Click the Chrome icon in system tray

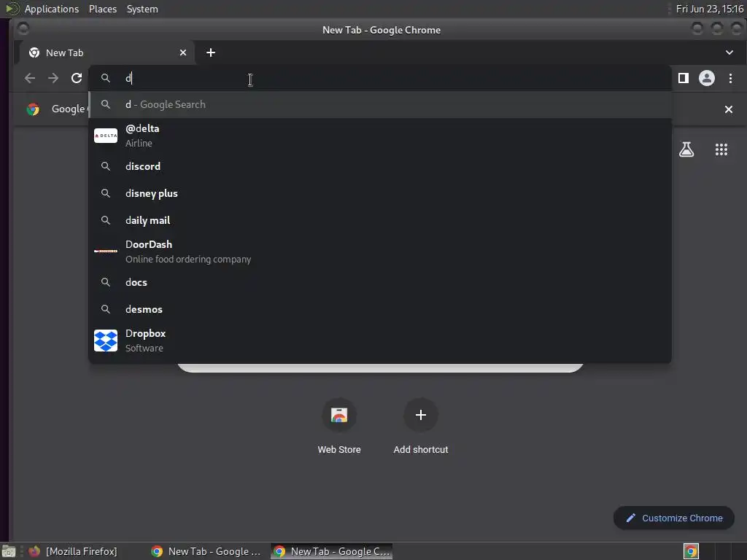(x=691, y=551)
